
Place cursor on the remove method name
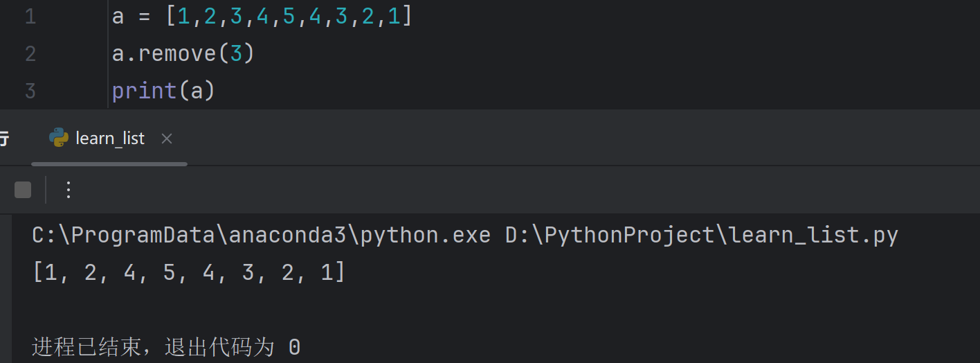(178, 54)
